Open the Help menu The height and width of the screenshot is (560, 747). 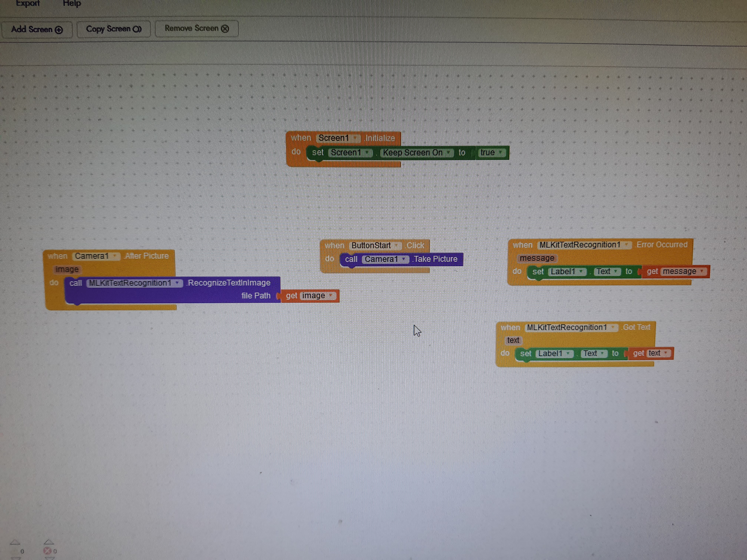(72, 3)
